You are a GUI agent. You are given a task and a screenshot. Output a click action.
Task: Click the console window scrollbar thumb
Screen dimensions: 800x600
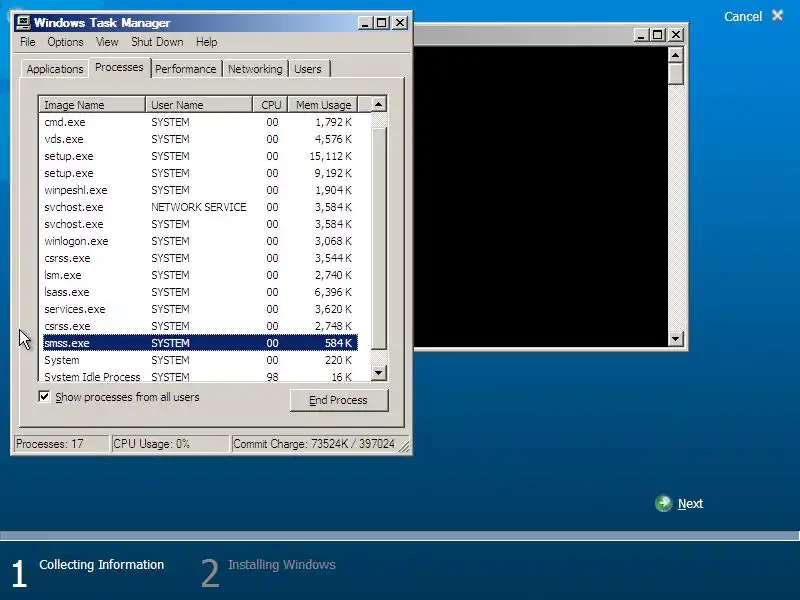point(676,73)
